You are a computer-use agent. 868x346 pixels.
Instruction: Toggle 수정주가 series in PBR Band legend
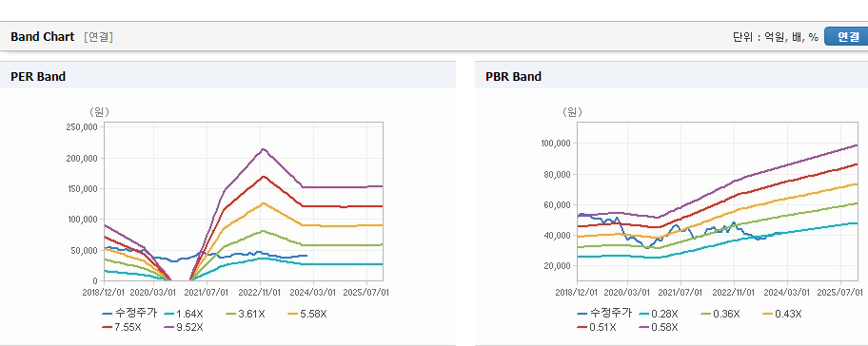603,314
